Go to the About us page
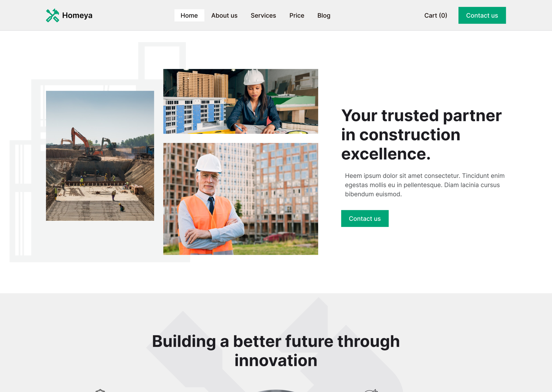This screenshot has width=552, height=392. coord(224,15)
